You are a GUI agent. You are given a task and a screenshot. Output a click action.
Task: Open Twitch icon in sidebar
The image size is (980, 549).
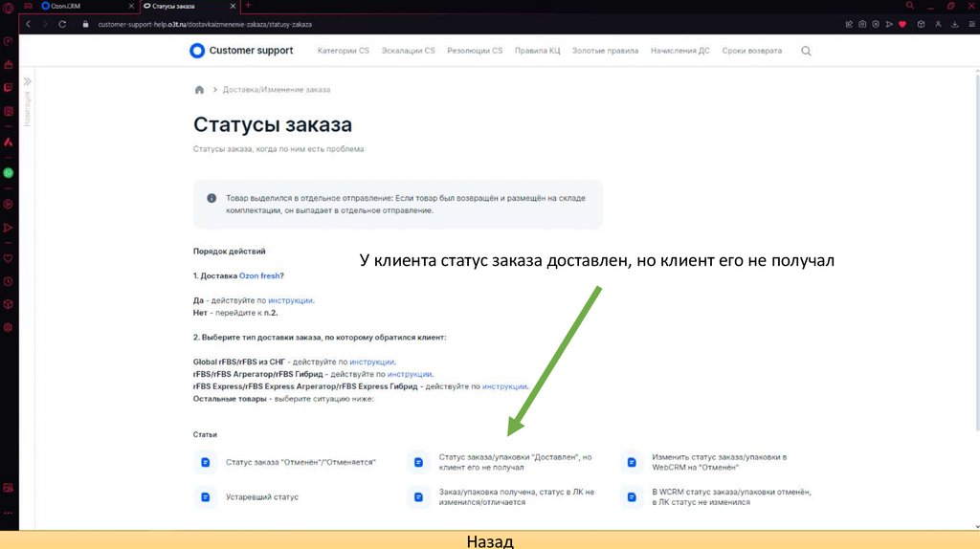pos(8,87)
